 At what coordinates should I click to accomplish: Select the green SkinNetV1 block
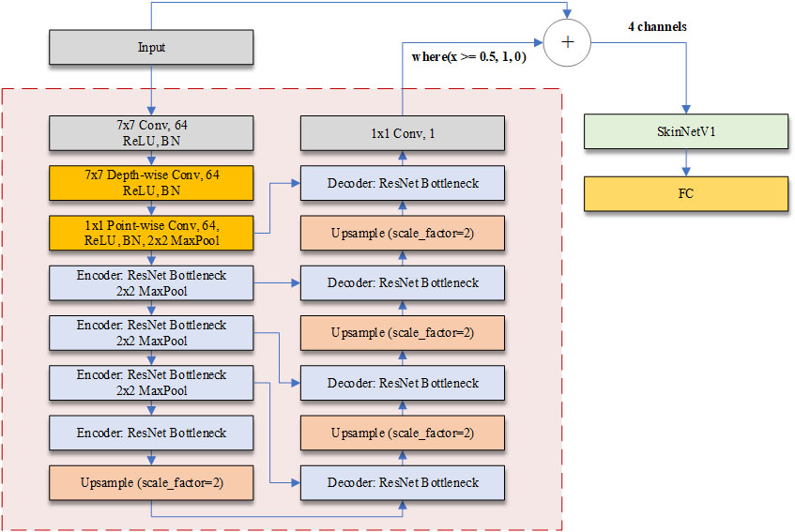tap(685, 133)
